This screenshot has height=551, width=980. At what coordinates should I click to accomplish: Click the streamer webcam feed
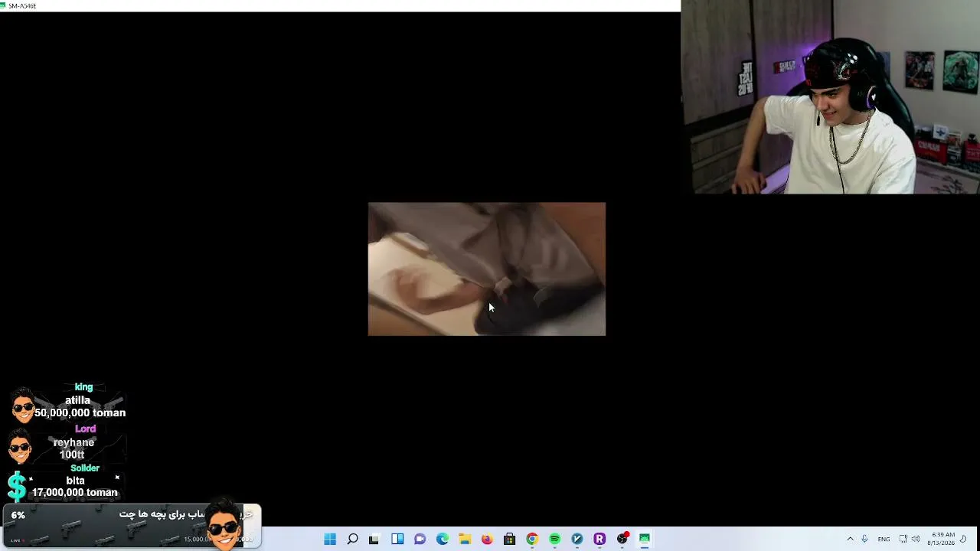tap(830, 96)
